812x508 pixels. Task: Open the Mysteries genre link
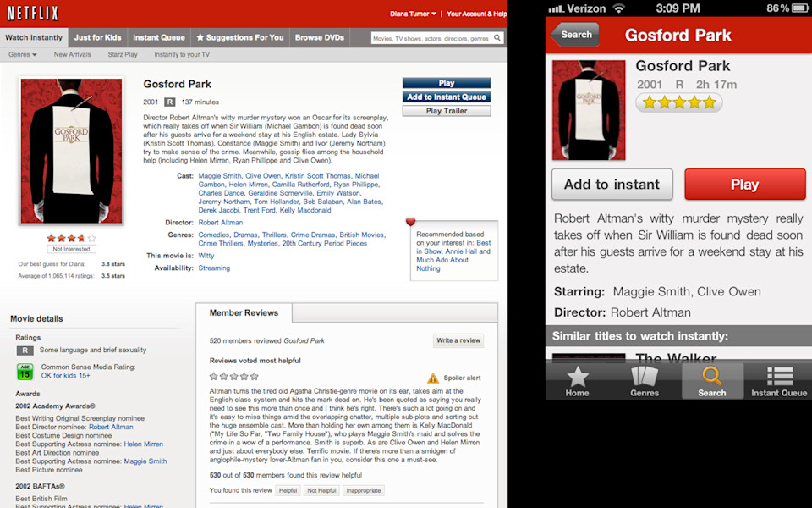262,243
